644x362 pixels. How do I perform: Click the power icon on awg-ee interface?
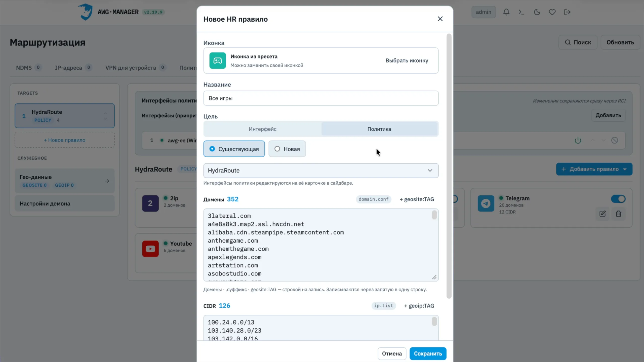(x=578, y=140)
